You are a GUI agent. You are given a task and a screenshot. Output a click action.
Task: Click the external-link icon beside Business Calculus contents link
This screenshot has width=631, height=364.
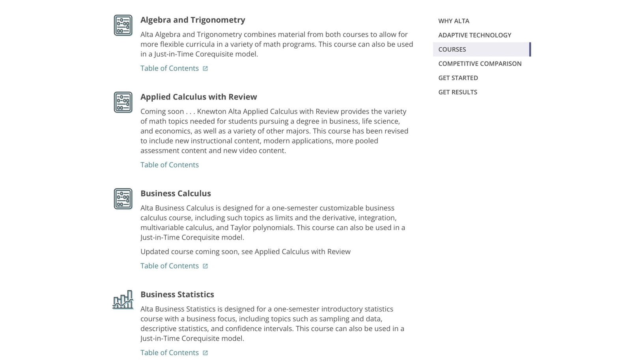[205, 266]
